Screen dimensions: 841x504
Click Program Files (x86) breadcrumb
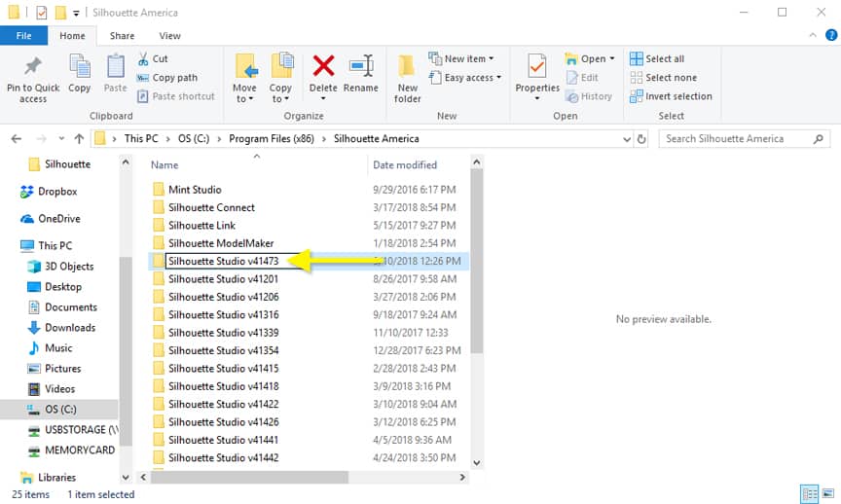(272, 139)
